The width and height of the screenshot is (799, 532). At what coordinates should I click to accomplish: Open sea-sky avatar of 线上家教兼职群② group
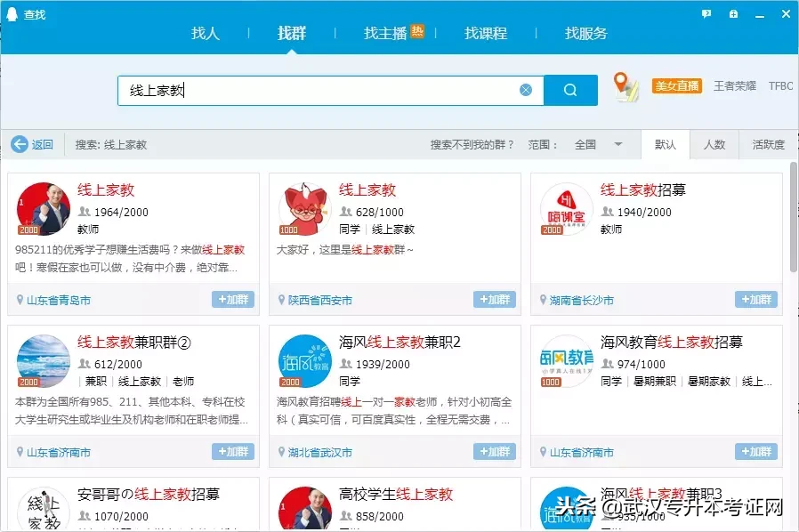point(44,361)
